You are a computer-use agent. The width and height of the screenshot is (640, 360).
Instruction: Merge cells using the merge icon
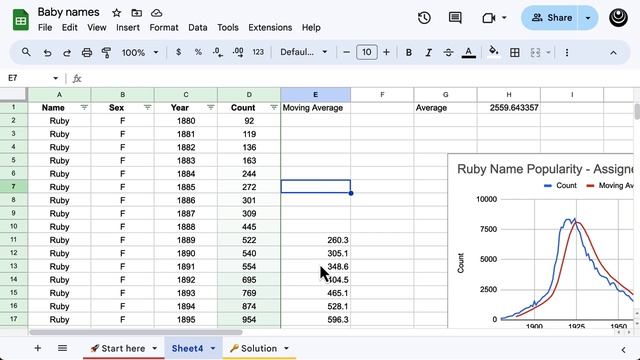[x=535, y=53]
